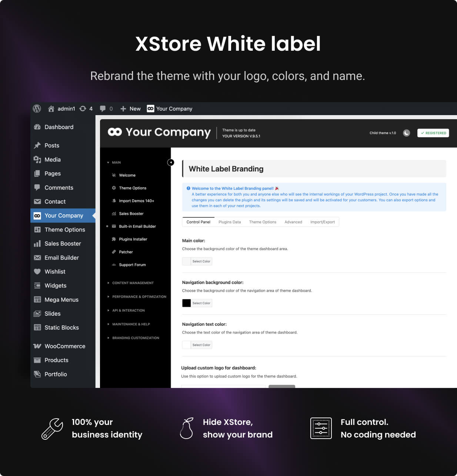Open the Advanced tab
457x476 pixels.
point(293,222)
